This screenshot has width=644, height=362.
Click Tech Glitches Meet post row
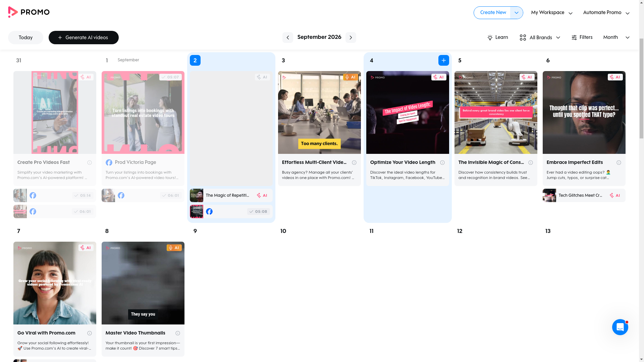(x=584, y=195)
